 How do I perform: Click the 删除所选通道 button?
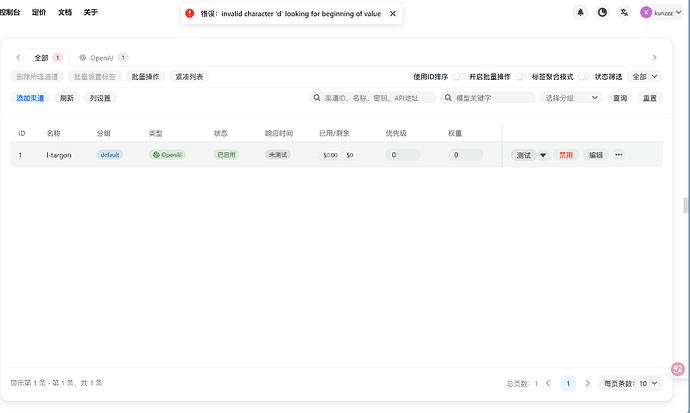pyautogui.click(x=37, y=77)
